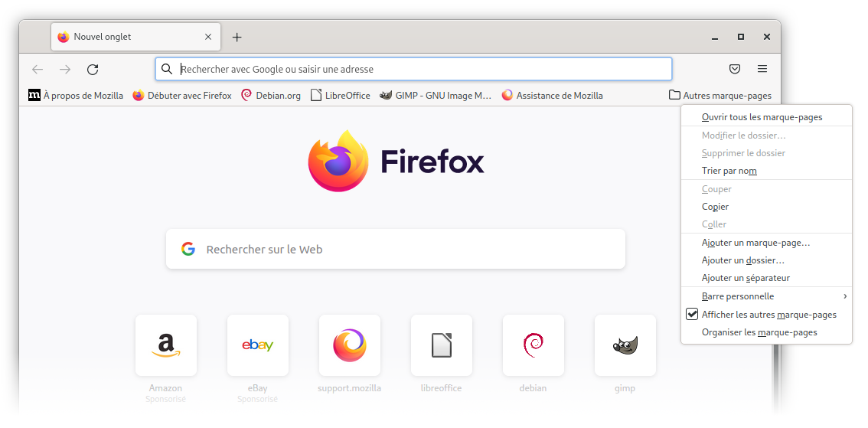
Task: Open the support.mozilla shortcut tile
Action: pyautogui.click(x=350, y=345)
